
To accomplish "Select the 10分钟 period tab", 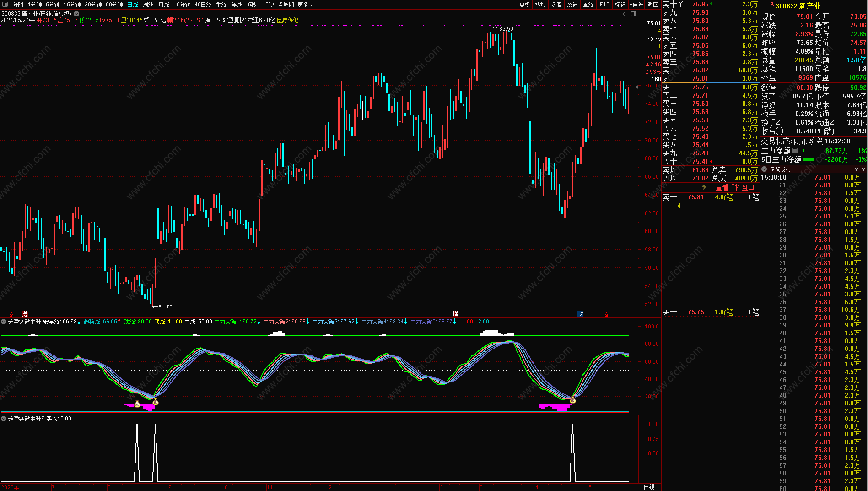I will point(182,5).
